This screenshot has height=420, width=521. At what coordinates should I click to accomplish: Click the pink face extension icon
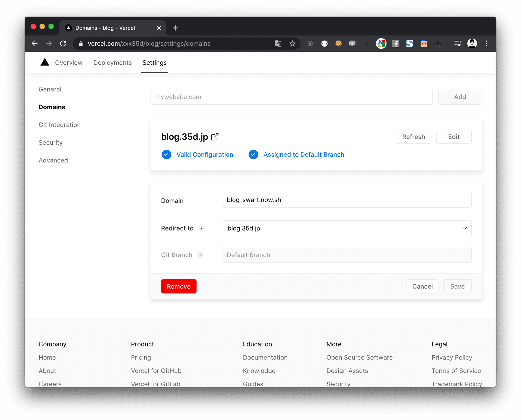click(424, 43)
